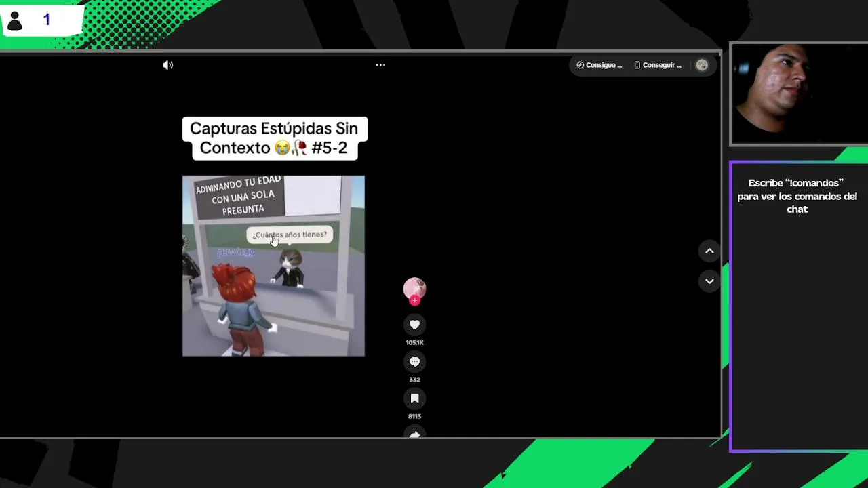Click the 105.1K likes count

(x=414, y=343)
